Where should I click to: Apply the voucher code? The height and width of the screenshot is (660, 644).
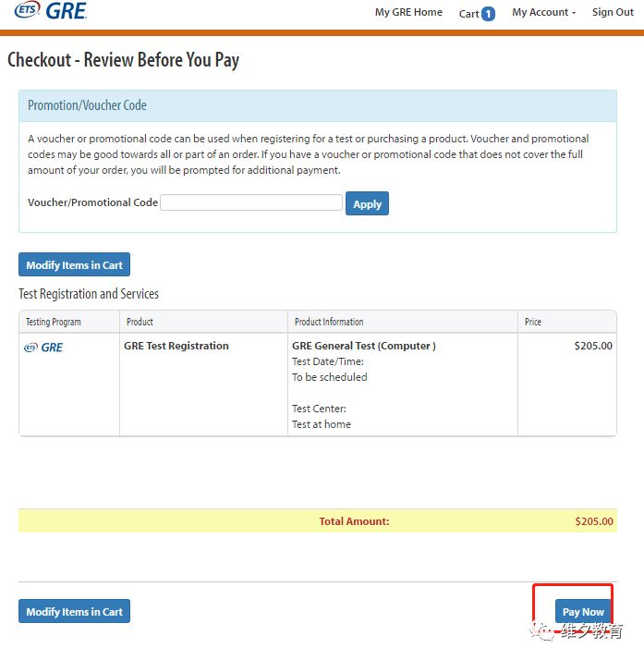[x=367, y=203]
